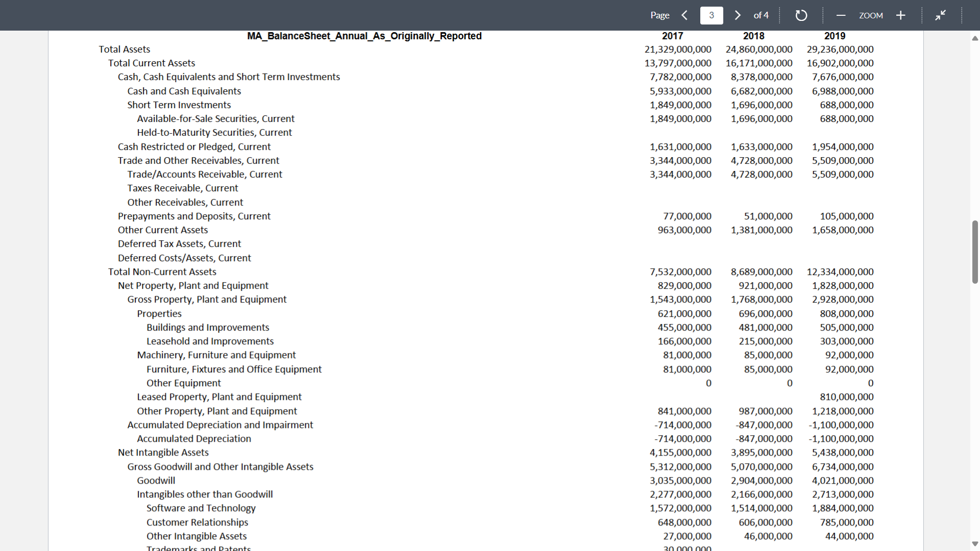Click the scroll down arrow of scrollbar
This screenshot has width=980, height=551.
(x=975, y=544)
